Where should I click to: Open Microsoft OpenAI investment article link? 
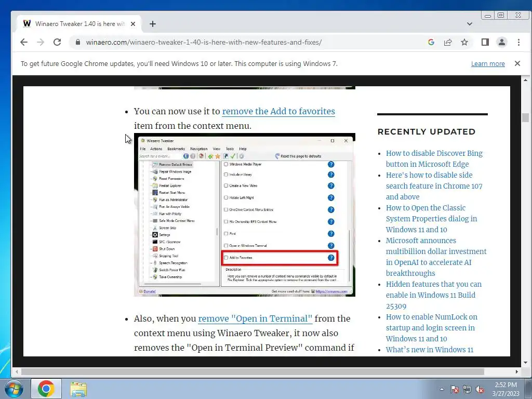point(436,257)
